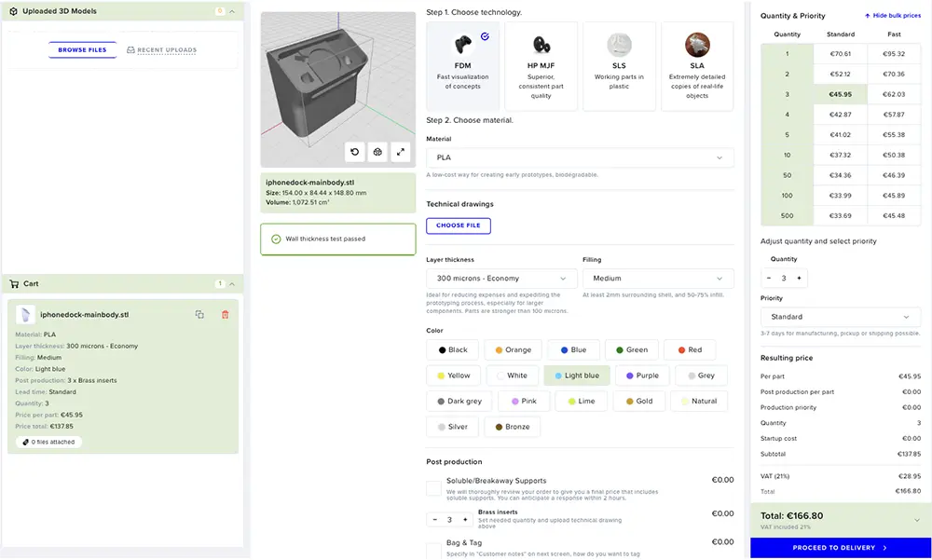Proceed to delivery
The width and height of the screenshot is (932, 560).
(x=841, y=548)
